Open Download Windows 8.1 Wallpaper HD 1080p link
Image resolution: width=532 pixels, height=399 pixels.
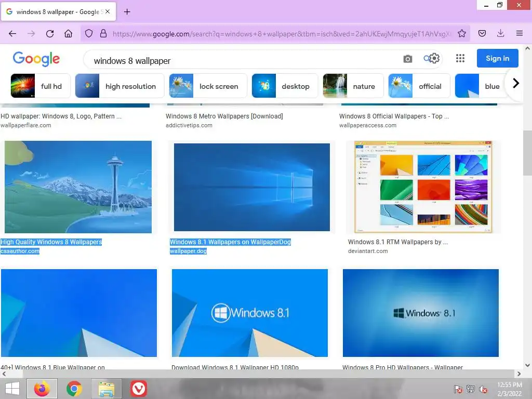tap(235, 367)
